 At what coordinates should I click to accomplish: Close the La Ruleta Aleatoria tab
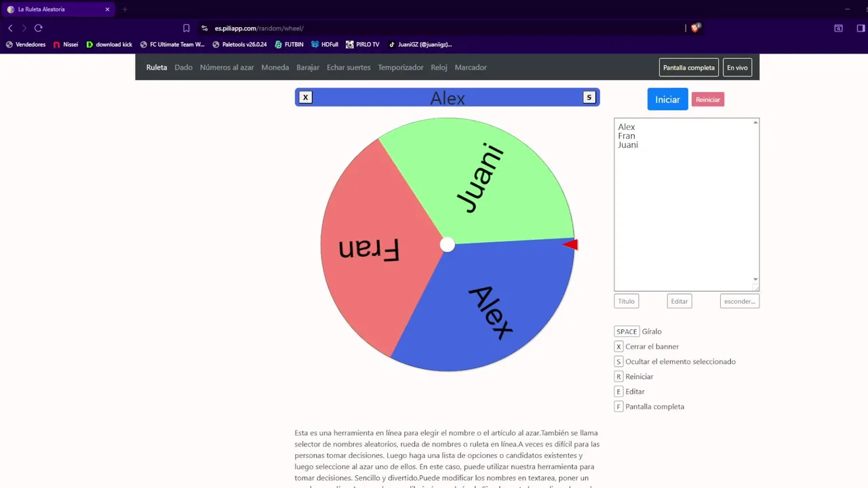pos(107,9)
